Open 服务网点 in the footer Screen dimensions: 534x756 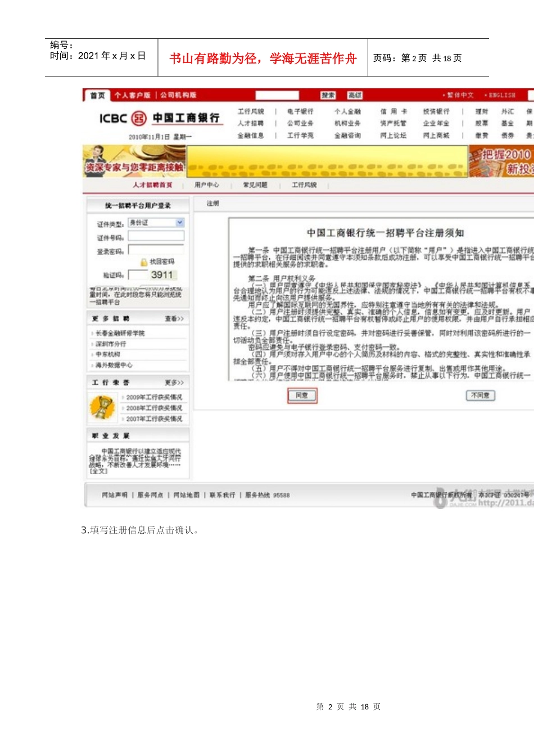click(150, 496)
